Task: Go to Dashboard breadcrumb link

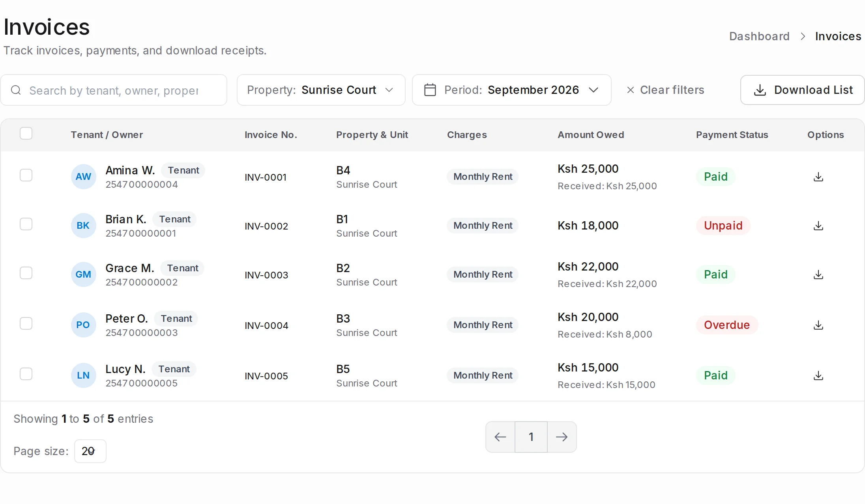Action: 759,36
